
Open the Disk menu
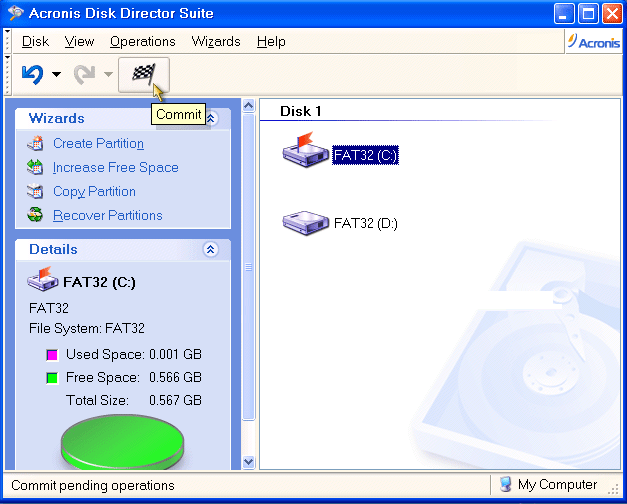click(35, 41)
